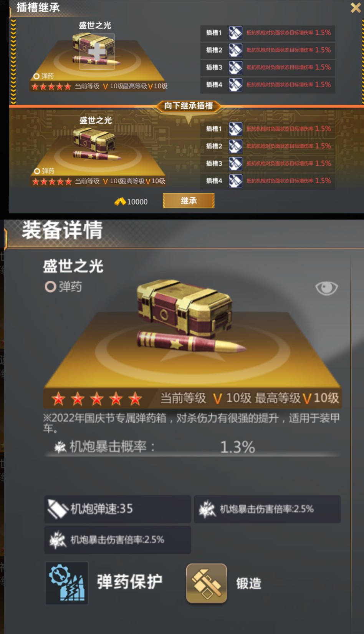Click the gold coin 10000 cost indicator
Image resolution: width=364 pixels, height=634 pixels.
[131, 201]
